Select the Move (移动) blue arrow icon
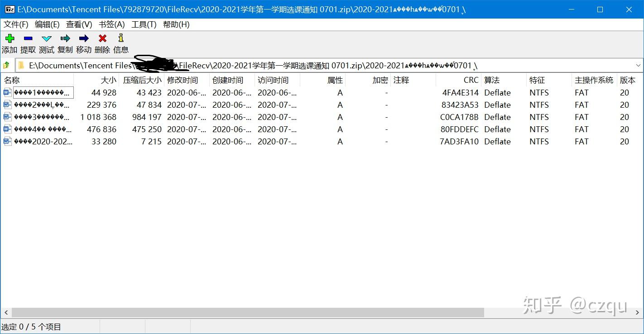This screenshot has width=644, height=334. [x=83, y=38]
